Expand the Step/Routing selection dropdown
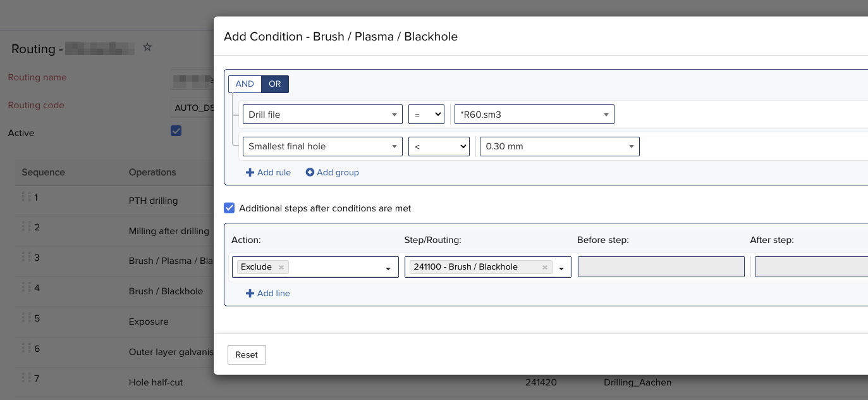This screenshot has height=400, width=868. [561, 266]
